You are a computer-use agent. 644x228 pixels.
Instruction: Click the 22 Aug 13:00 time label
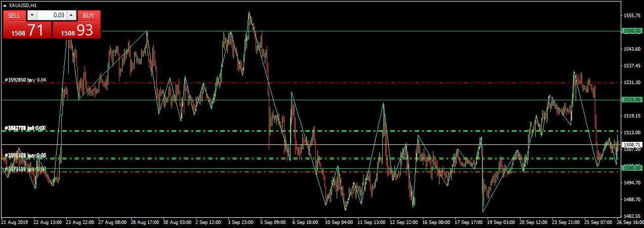(48, 222)
